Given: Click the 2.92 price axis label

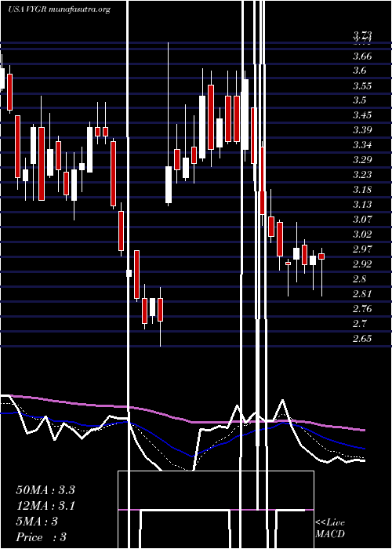Looking at the screenshot, I should 362,264.
